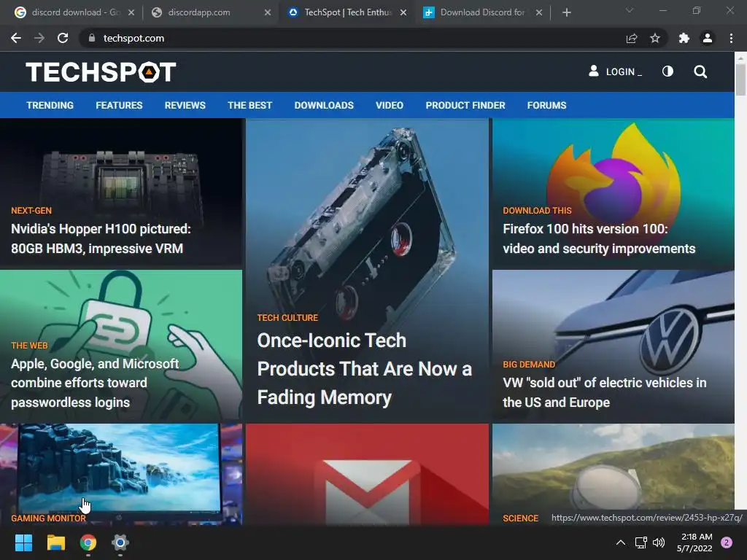This screenshot has width=747, height=560.
Task: Open the Chrome three-dot menu
Action: [x=731, y=38]
